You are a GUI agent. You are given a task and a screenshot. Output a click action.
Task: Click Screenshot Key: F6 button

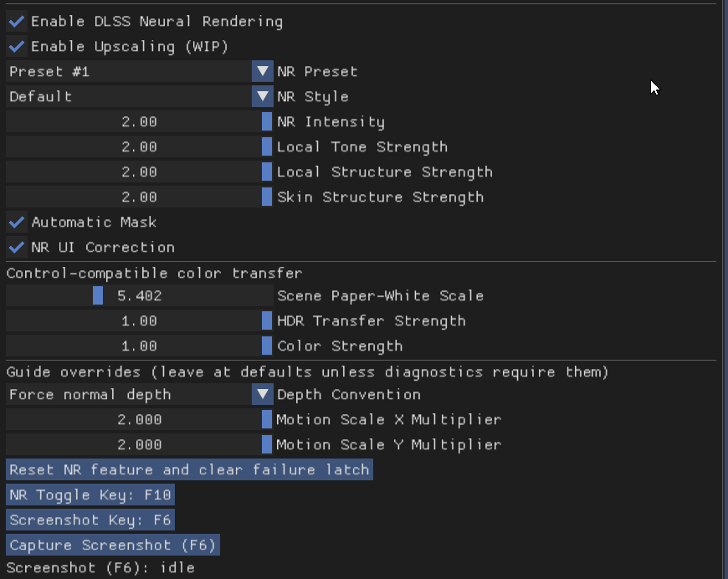90,520
